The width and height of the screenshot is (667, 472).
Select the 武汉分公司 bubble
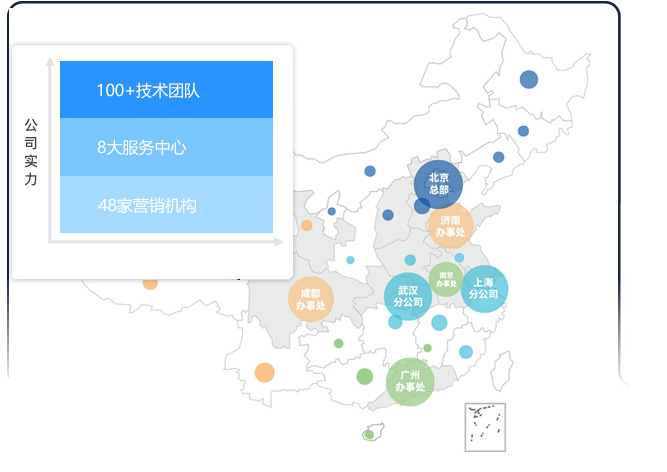[408, 295]
